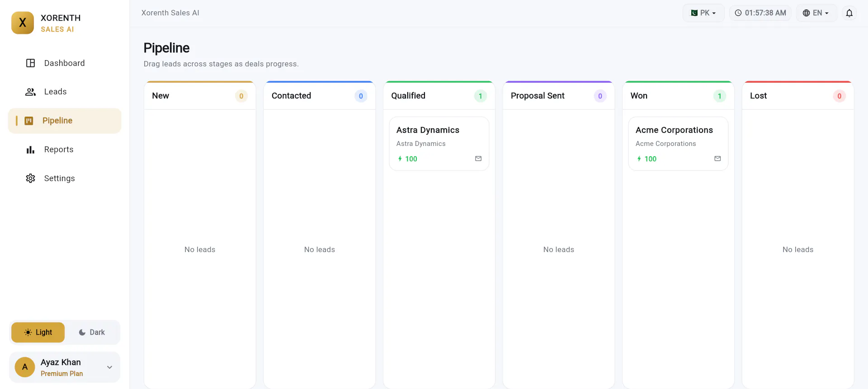Viewport: 868px width, 389px height.
Task: Click the Won column count badge
Action: point(720,96)
